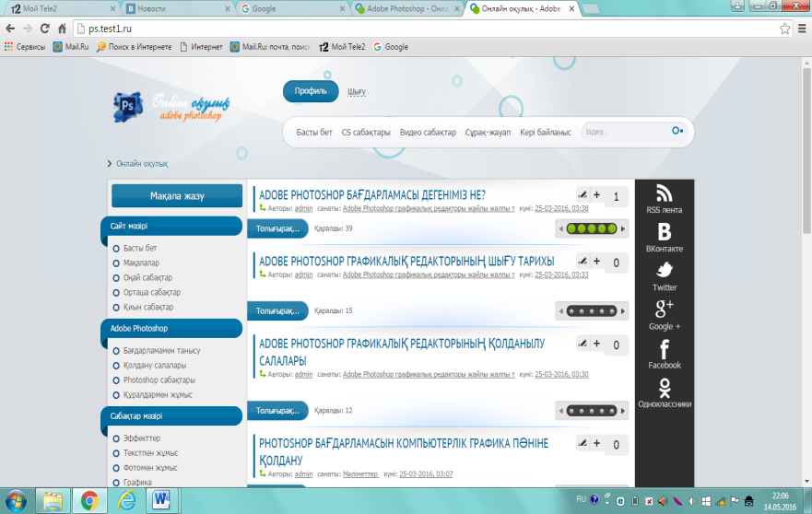Click the edit icon for 'Компьютерлік графика' article

click(583, 443)
